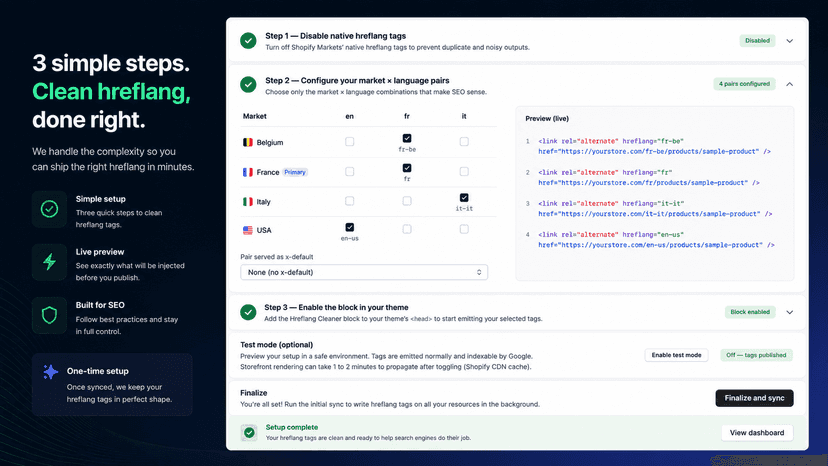Click the Setup complete text

(x=292, y=427)
